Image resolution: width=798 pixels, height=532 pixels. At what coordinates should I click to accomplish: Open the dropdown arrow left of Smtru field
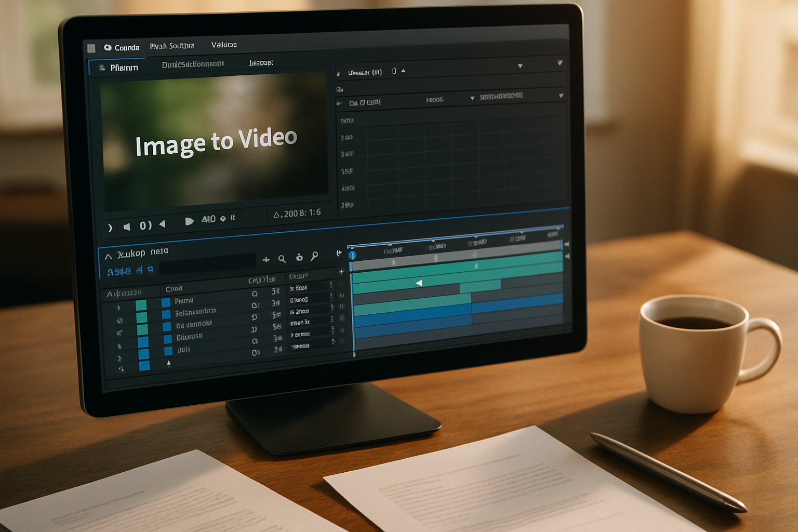point(472,98)
